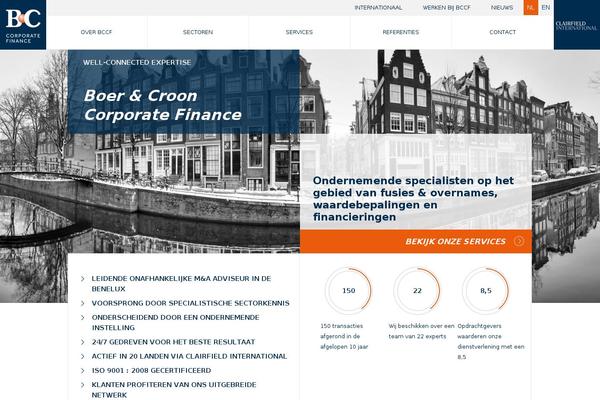The height and width of the screenshot is (400, 600).
Task: Click the Well-connected expertise label
Action: click(x=137, y=62)
